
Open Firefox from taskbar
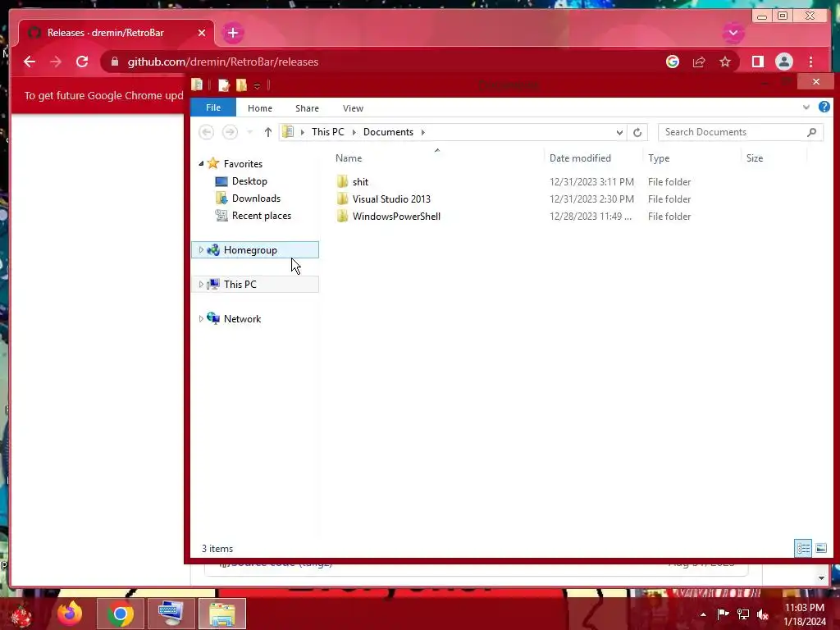pos(70,614)
